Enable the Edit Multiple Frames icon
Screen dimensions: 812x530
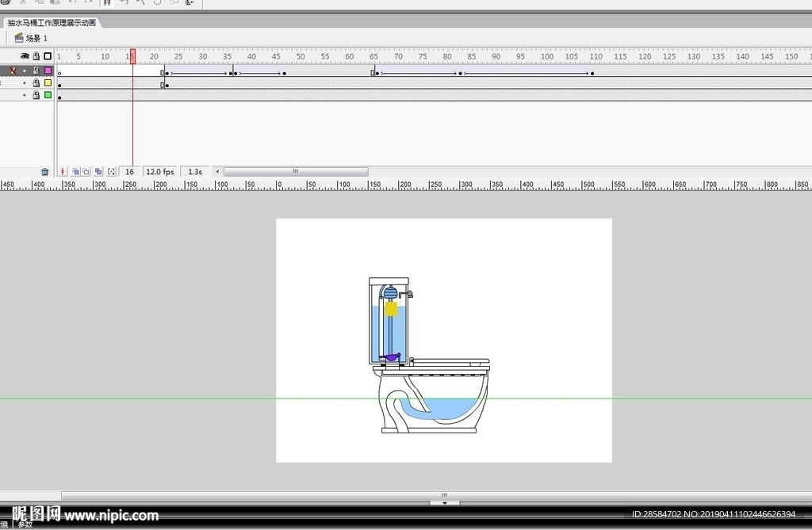(98, 172)
